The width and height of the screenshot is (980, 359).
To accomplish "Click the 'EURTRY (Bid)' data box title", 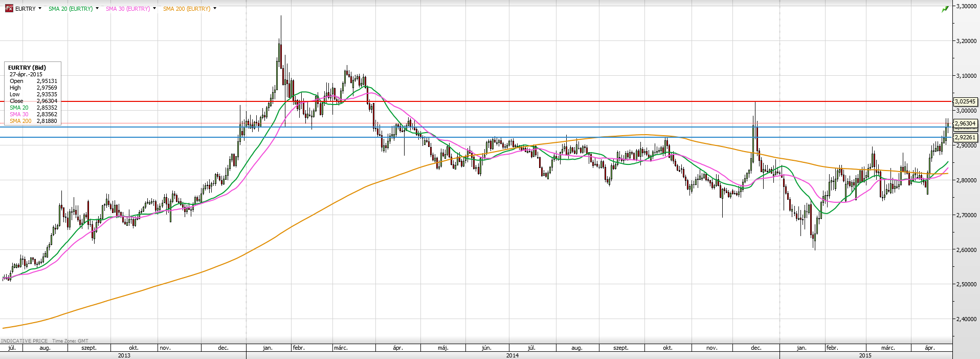I will click(27, 68).
